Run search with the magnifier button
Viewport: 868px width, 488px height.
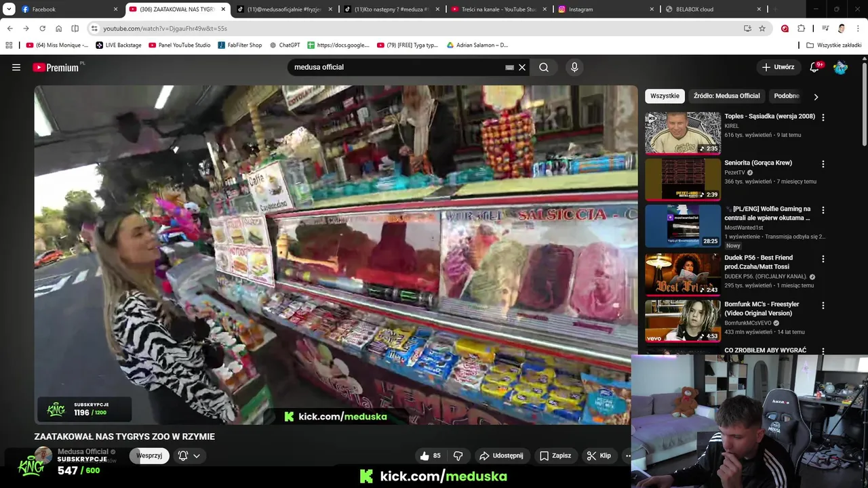[x=544, y=67]
